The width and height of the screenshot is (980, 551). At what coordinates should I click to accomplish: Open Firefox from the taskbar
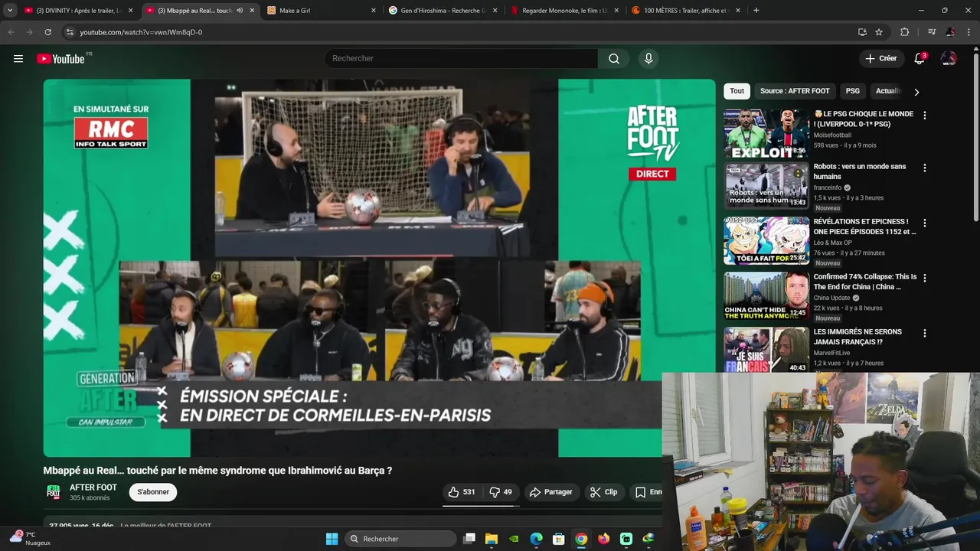click(603, 539)
